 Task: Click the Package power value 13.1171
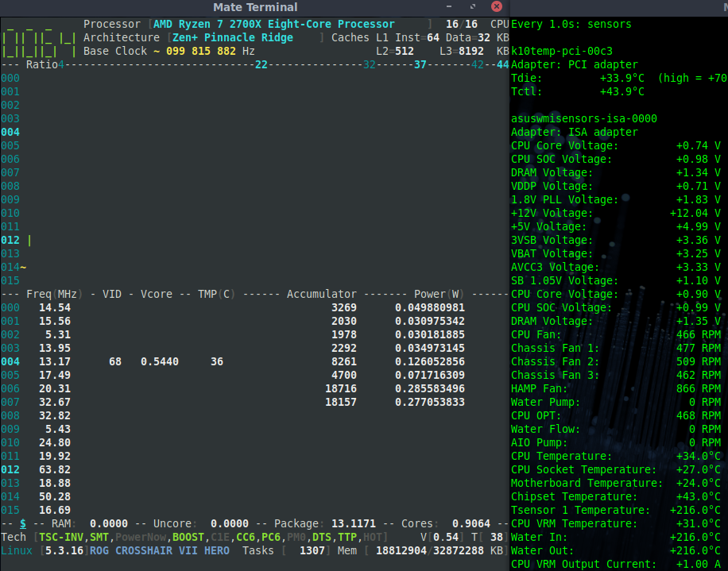354,523
